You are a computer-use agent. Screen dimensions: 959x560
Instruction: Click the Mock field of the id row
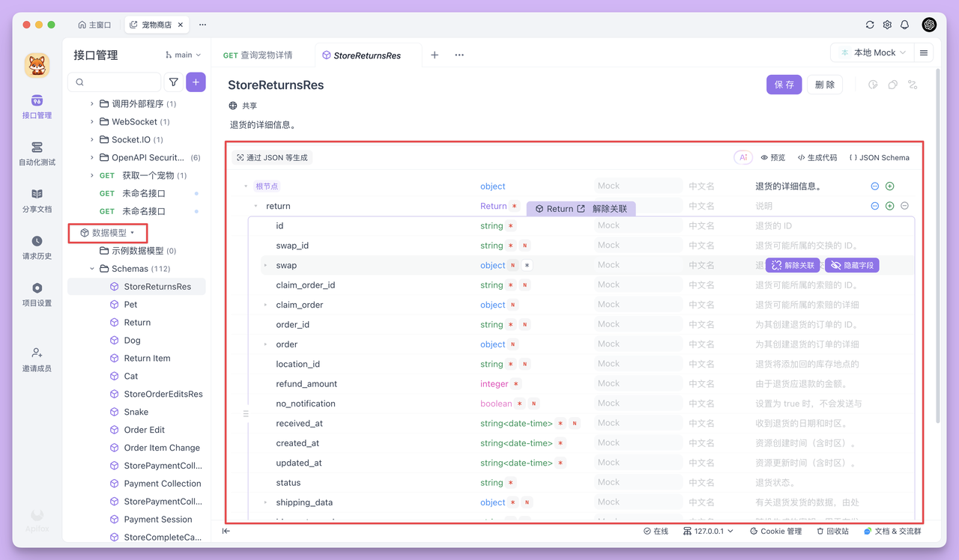638,225
